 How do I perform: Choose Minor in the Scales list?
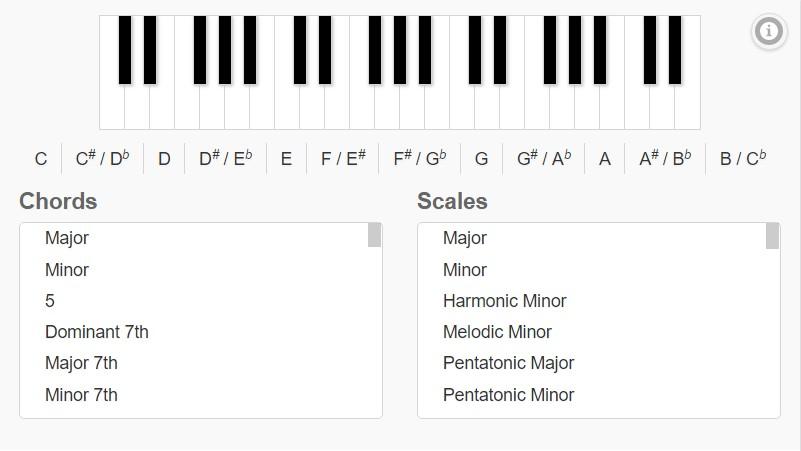coord(465,270)
